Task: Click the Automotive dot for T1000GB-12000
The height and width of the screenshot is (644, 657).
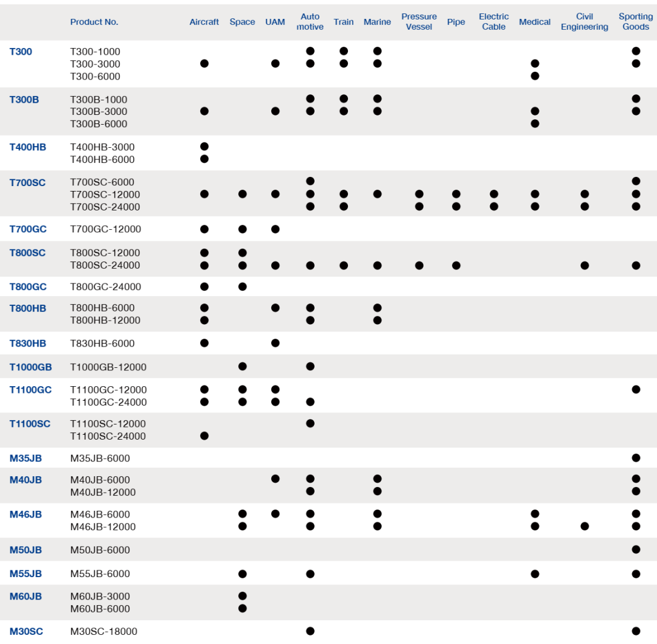Action: tap(310, 366)
